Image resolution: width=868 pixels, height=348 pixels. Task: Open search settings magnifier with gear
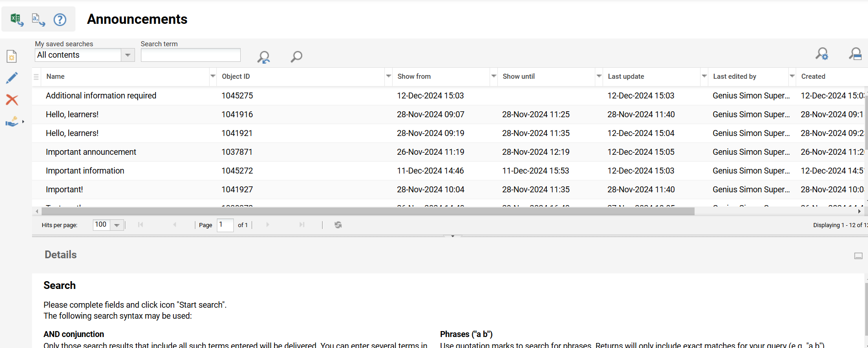tap(822, 54)
